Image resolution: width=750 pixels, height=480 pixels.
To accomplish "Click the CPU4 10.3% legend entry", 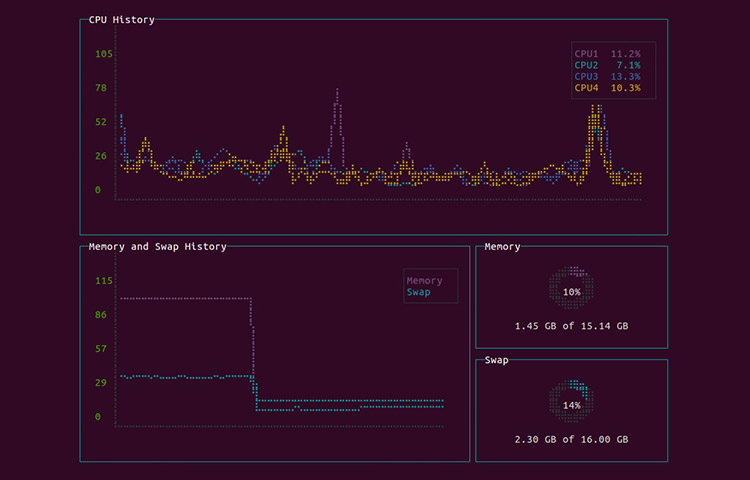I will pos(607,88).
